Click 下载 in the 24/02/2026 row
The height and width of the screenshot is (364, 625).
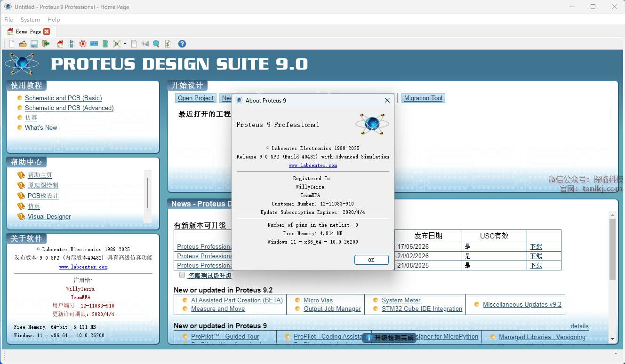536,256
